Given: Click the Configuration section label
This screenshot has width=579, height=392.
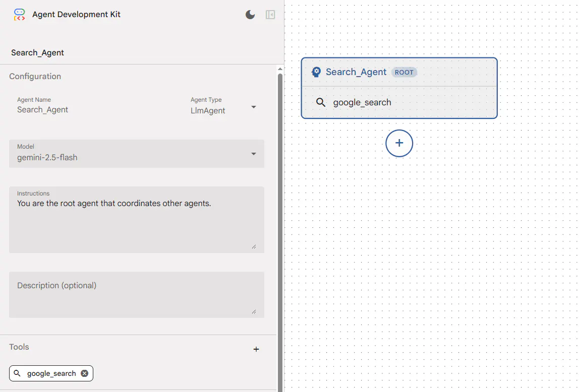Looking at the screenshot, I should 35,77.
